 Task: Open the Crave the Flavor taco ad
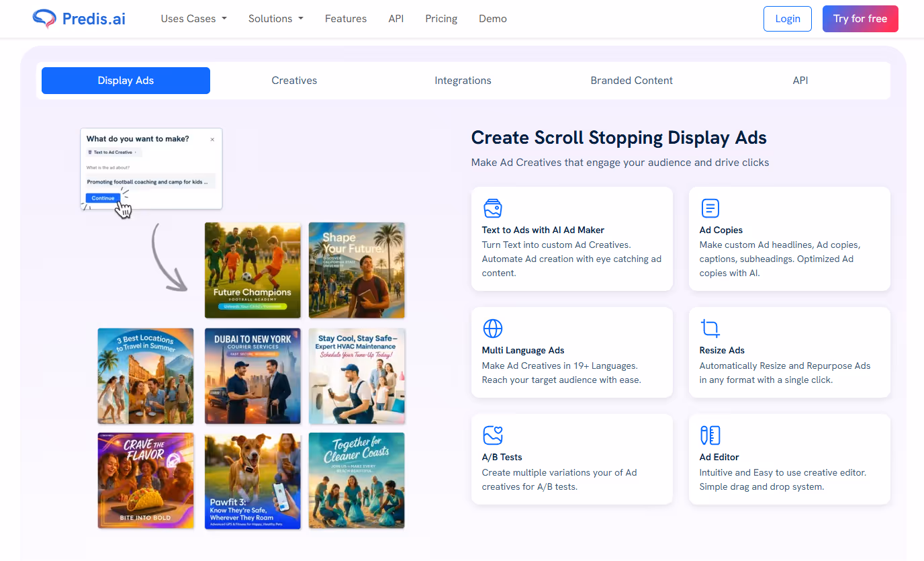pyautogui.click(x=146, y=480)
